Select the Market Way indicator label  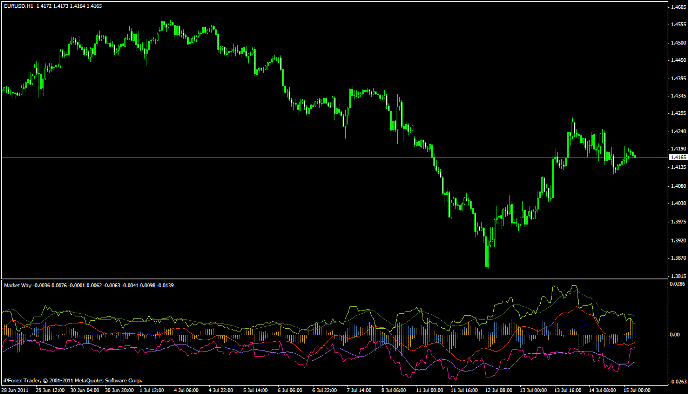17,285
